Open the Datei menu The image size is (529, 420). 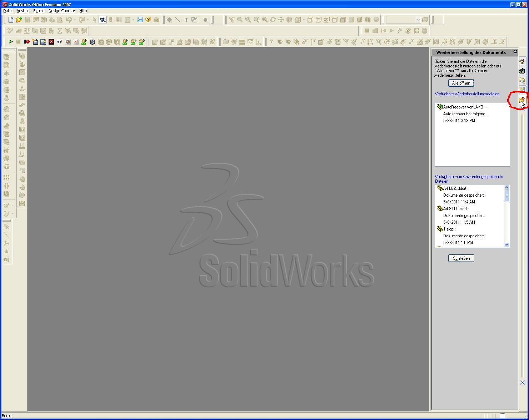click(8, 11)
